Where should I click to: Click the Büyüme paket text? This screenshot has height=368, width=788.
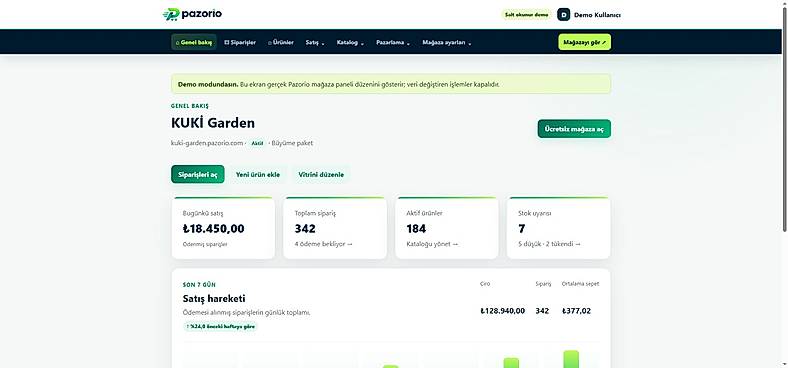292,143
